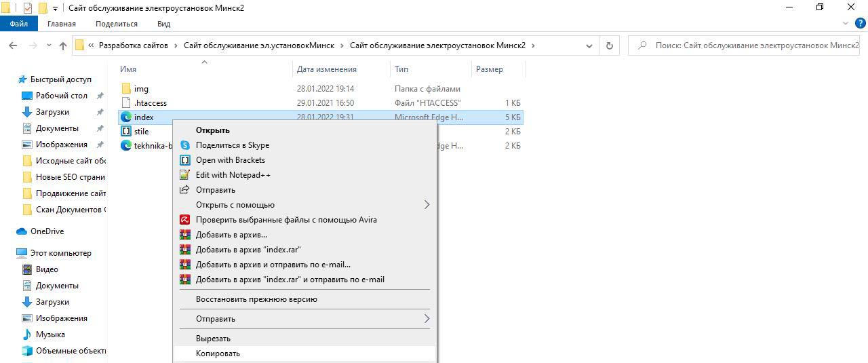Click the Файл button
The image size is (868, 363).
click(x=19, y=24)
